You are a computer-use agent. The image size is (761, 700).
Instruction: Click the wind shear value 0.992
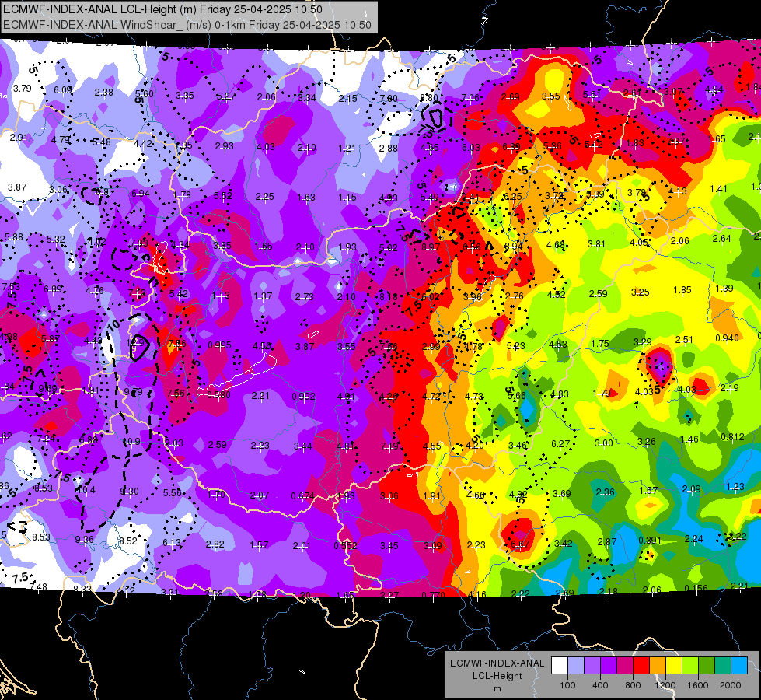[303, 397]
